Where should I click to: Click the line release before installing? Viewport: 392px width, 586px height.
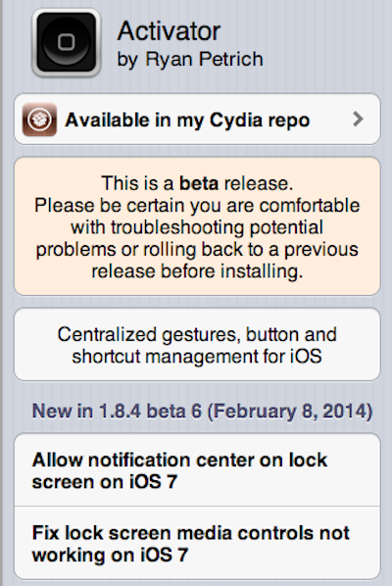[197, 271]
